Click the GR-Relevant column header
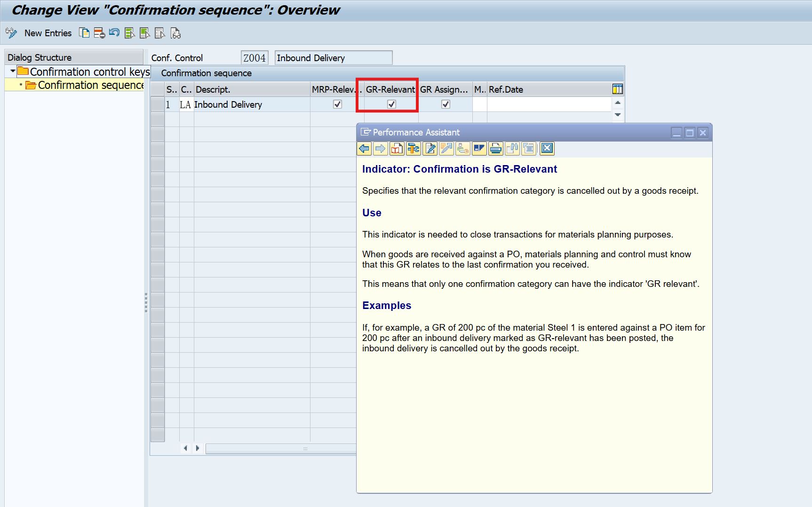The width and height of the screenshot is (812, 507). [x=391, y=89]
